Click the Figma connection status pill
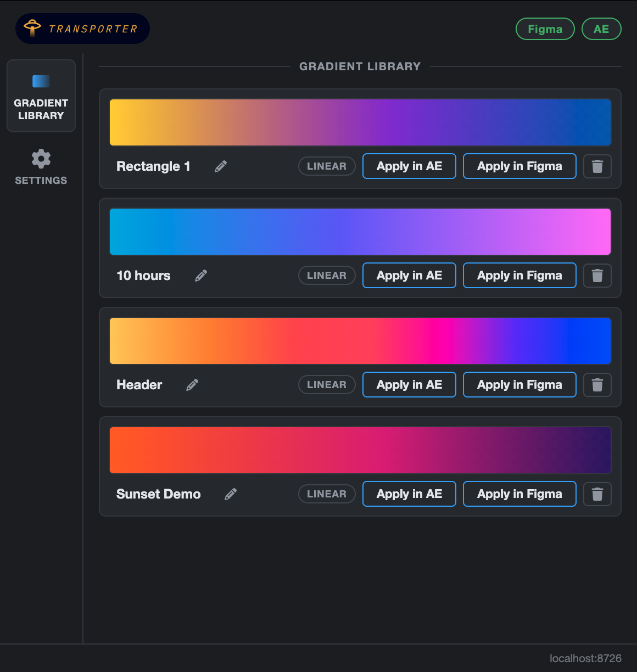 coord(545,29)
